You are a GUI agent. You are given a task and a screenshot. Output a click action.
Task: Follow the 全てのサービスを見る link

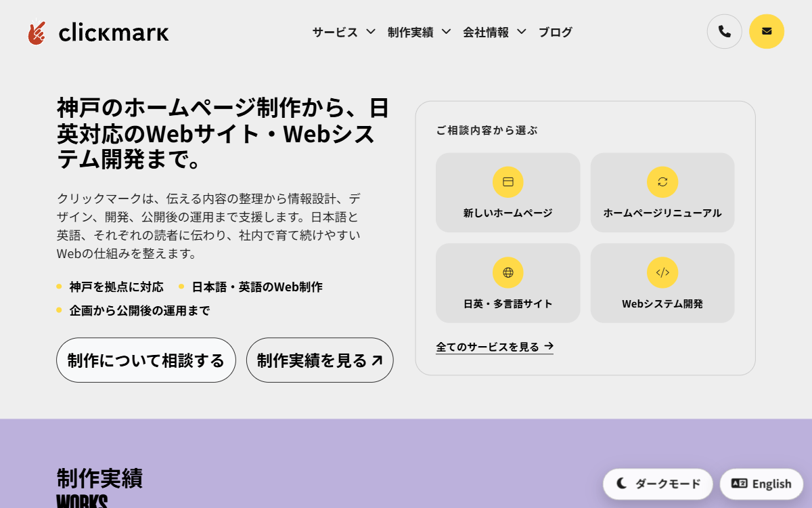tap(495, 347)
